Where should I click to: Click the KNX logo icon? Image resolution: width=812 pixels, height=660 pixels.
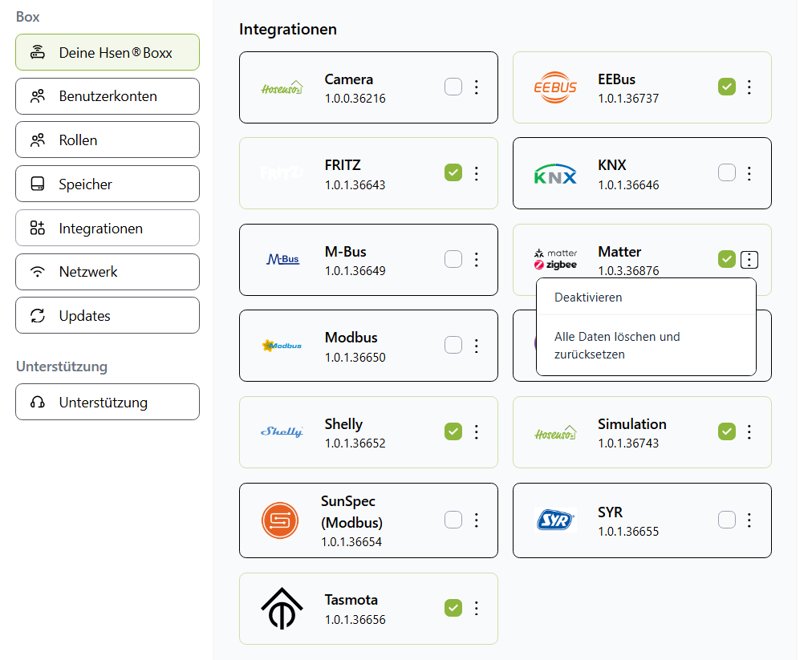click(x=555, y=174)
